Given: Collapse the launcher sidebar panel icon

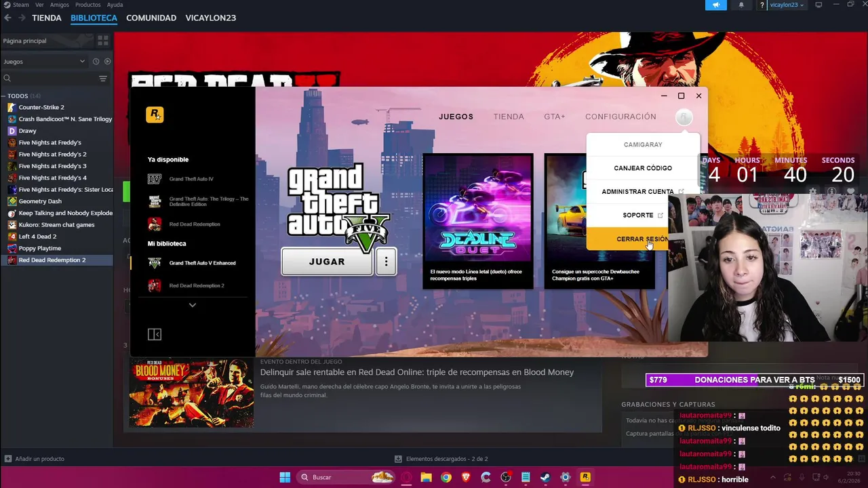Looking at the screenshot, I should click(155, 334).
